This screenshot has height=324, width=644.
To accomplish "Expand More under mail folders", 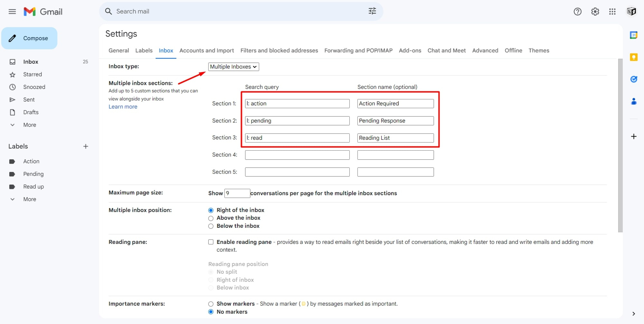I will 30,125.
